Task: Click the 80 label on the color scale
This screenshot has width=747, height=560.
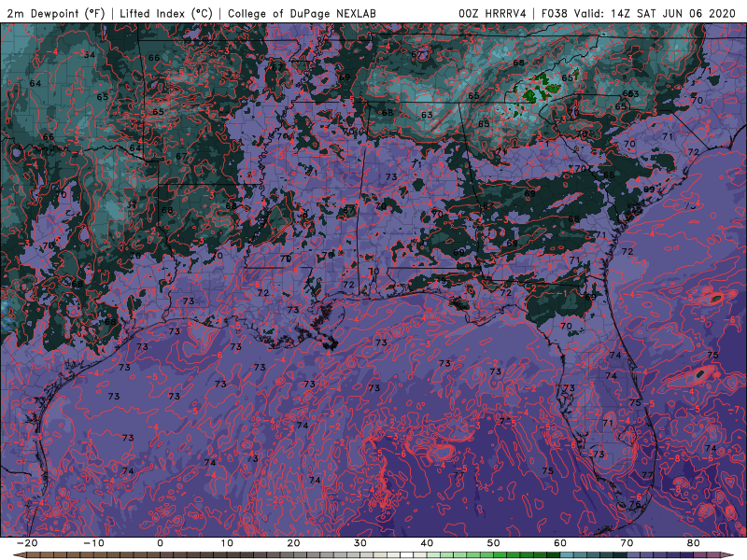Action: coord(694,543)
